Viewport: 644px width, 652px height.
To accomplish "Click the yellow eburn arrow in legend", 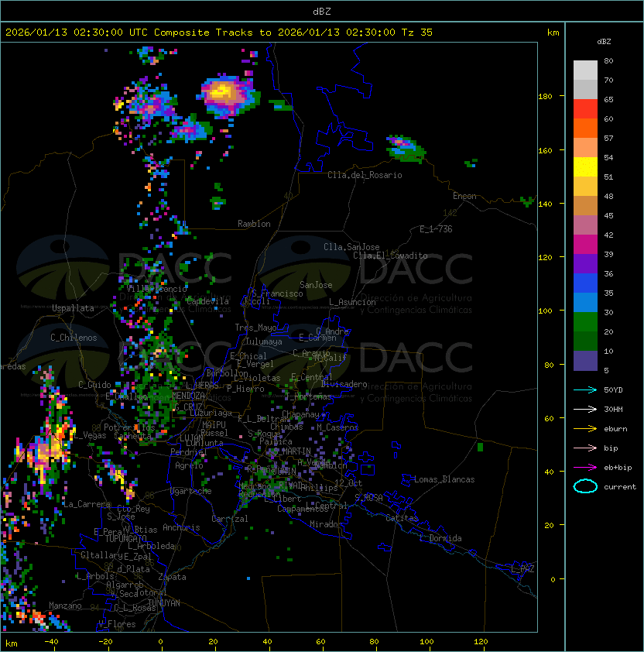I will [585, 429].
